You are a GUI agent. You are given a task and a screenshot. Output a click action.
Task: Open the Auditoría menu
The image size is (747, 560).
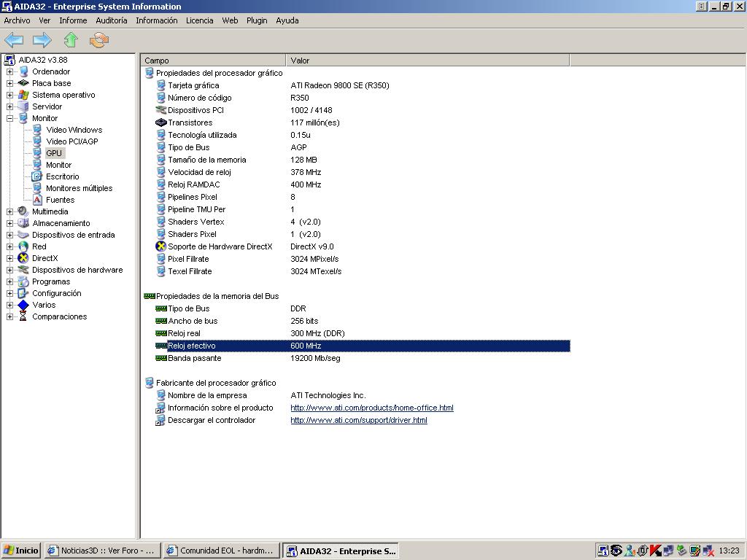point(112,20)
